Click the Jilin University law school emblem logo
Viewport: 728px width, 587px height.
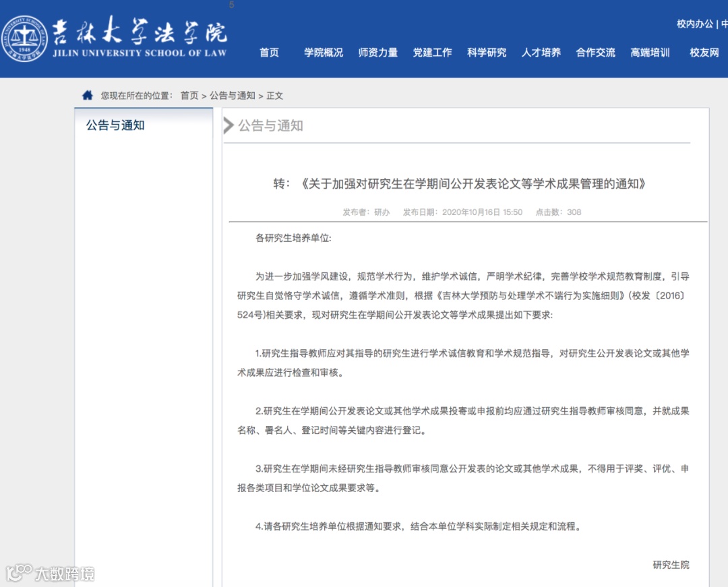tap(24, 39)
